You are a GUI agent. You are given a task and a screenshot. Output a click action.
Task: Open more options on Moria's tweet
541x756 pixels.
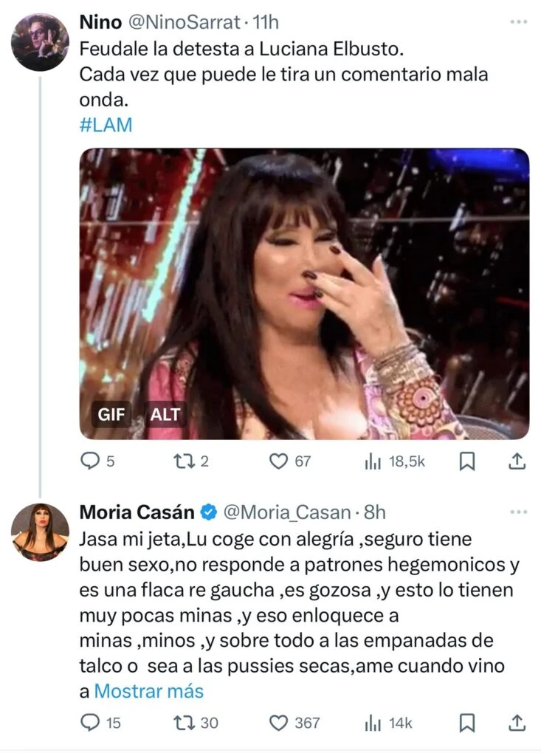click(x=518, y=511)
